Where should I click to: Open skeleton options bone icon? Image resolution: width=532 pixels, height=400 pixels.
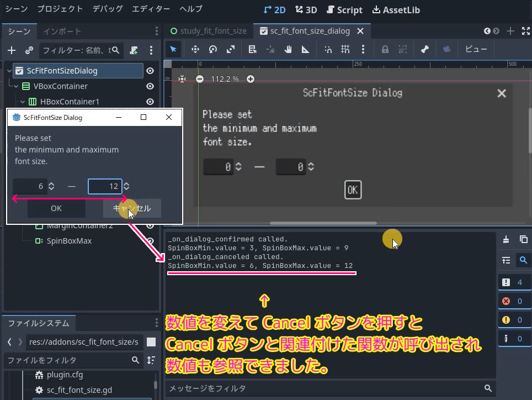click(425, 49)
